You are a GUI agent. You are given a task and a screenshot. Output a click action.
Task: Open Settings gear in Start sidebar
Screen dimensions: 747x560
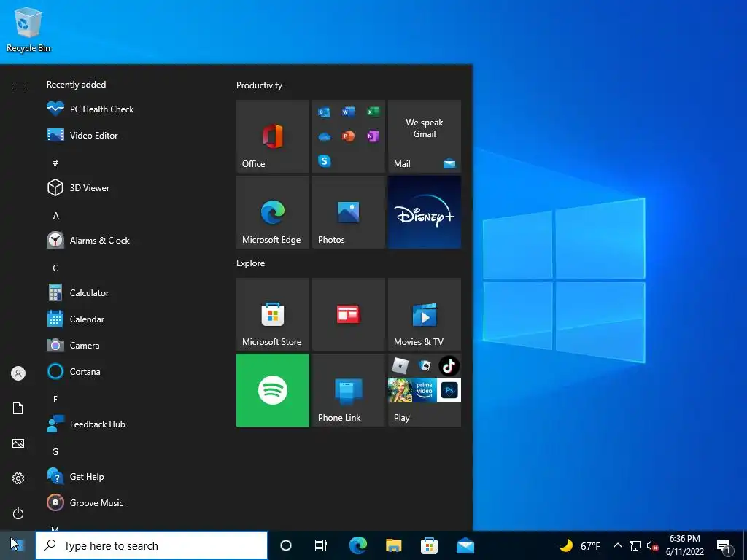tap(18, 478)
